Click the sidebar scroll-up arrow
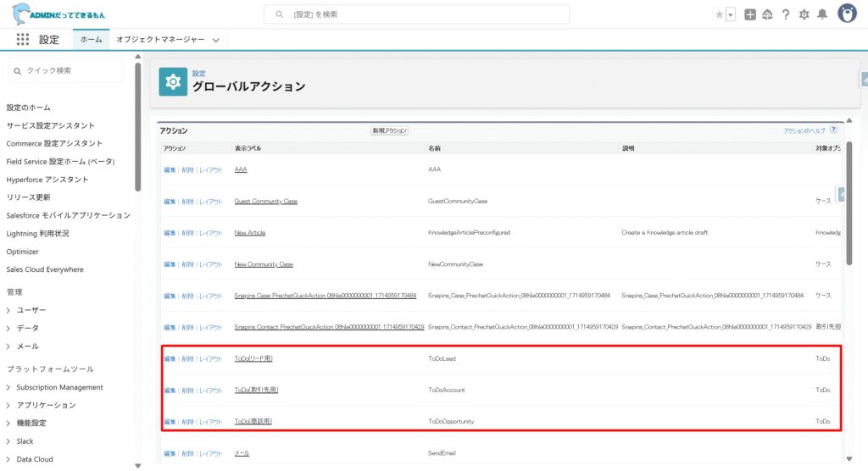Viewport: 868px width, 471px height. (138, 57)
